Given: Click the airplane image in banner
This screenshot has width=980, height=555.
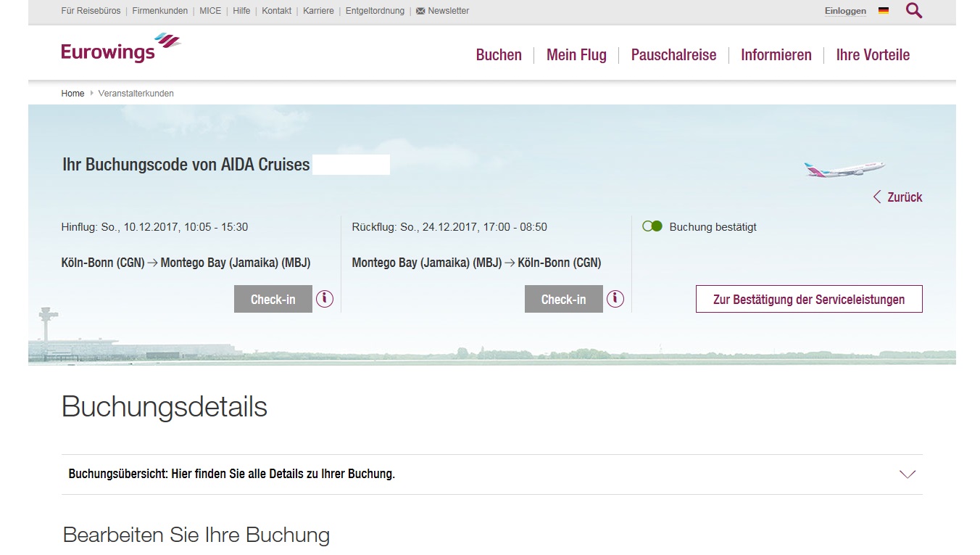Looking at the screenshot, I should pyautogui.click(x=844, y=170).
